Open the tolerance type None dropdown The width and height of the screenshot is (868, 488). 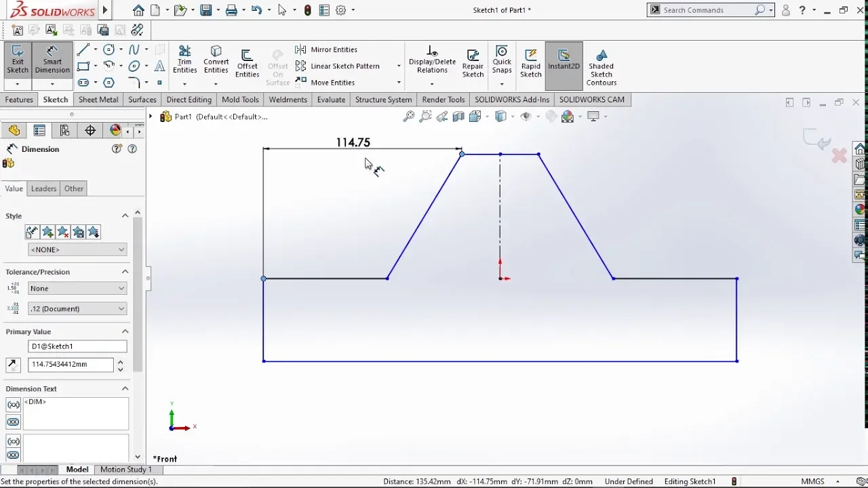(x=77, y=288)
